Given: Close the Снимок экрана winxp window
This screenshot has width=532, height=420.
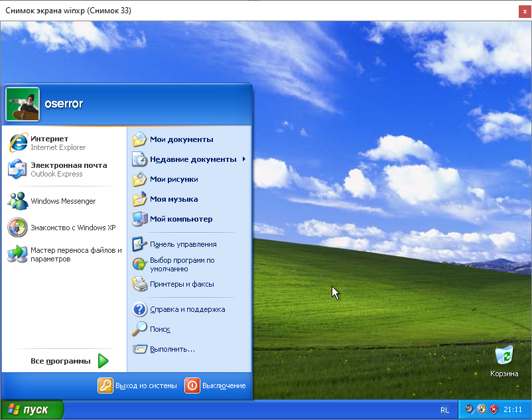Looking at the screenshot, I should point(525,11).
